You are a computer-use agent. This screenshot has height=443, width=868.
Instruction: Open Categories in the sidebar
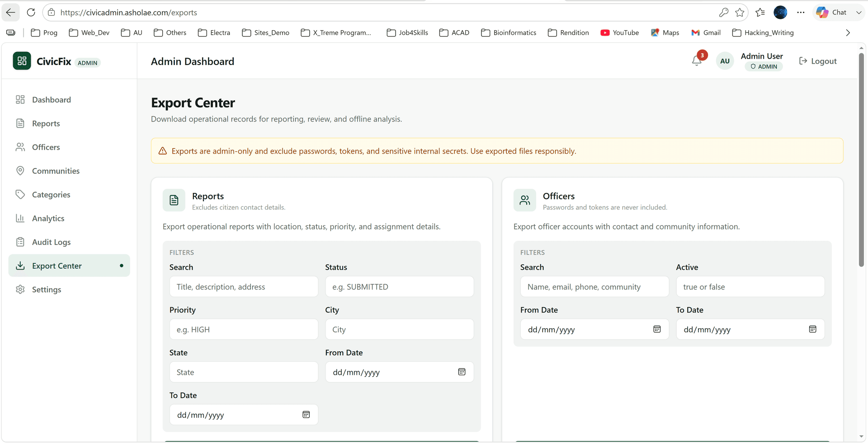(x=69, y=195)
